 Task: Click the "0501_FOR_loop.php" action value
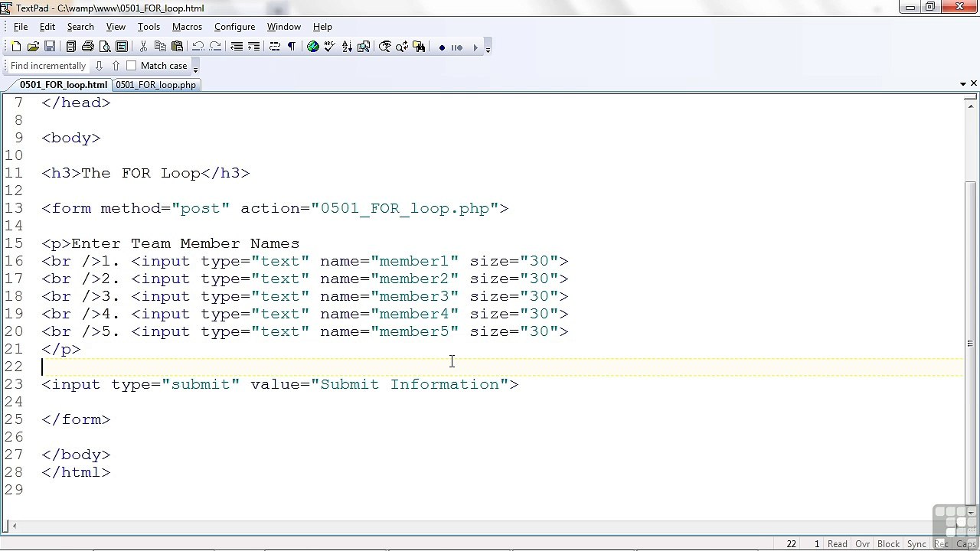pyautogui.click(x=405, y=208)
